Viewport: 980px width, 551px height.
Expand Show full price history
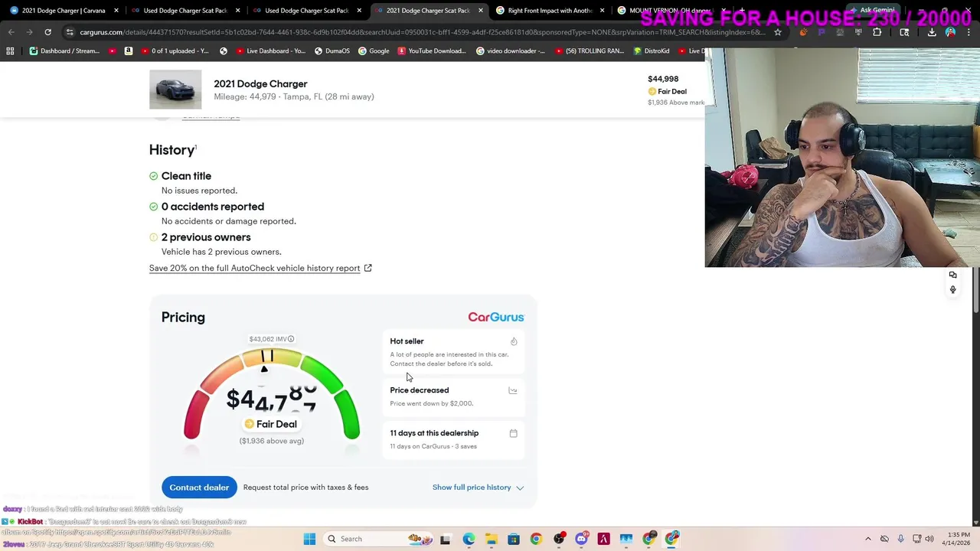point(478,487)
